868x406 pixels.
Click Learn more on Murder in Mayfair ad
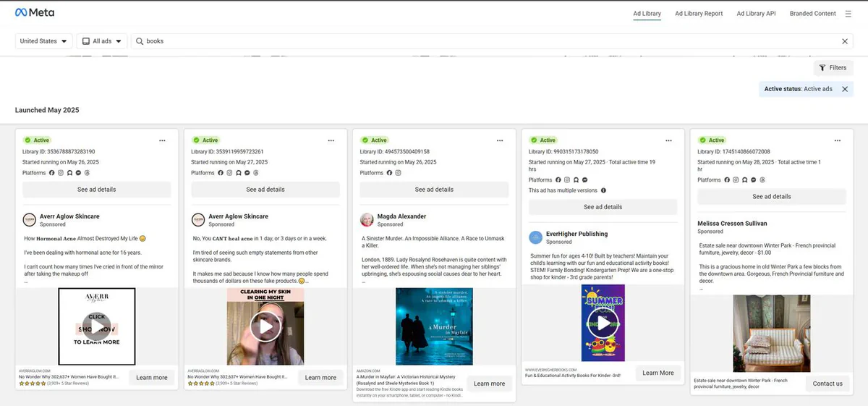pyautogui.click(x=490, y=384)
